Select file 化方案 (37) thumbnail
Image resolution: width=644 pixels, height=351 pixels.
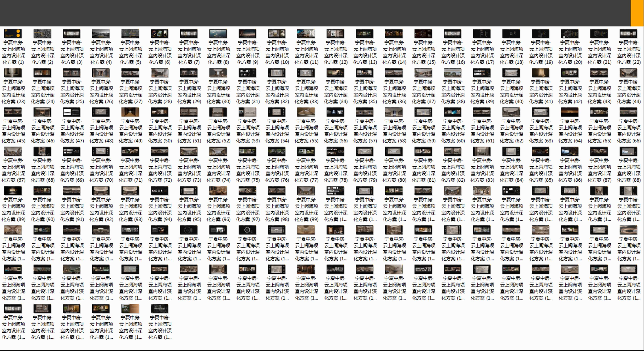(423, 73)
